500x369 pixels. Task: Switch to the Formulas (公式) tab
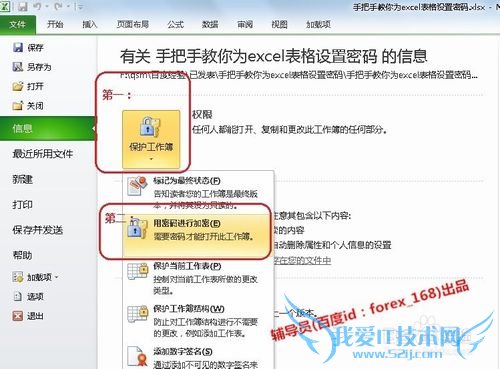coord(175,24)
